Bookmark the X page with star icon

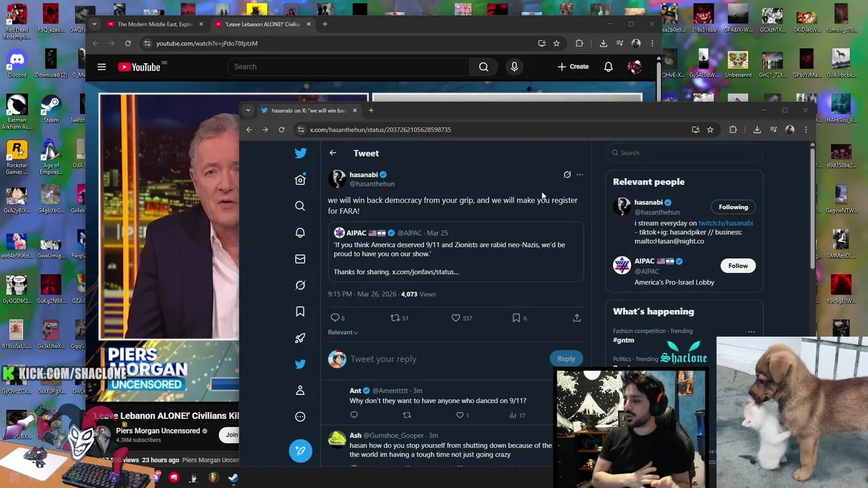coord(710,129)
